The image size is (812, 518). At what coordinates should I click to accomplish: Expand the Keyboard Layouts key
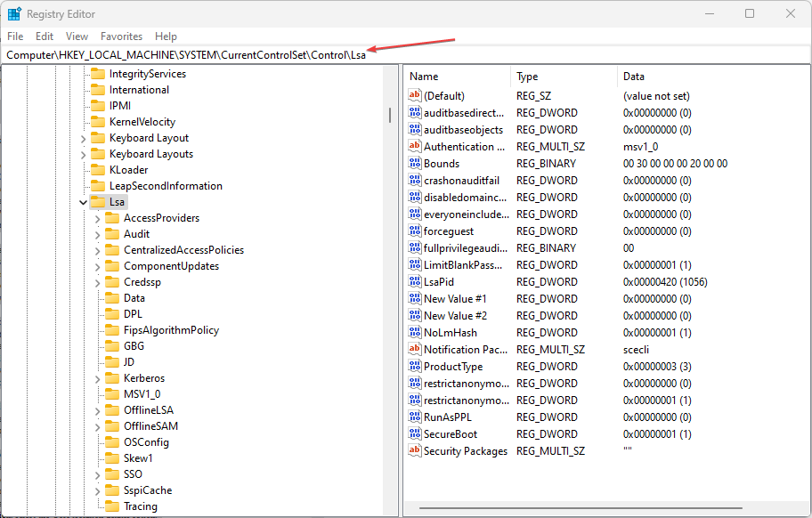(83, 155)
